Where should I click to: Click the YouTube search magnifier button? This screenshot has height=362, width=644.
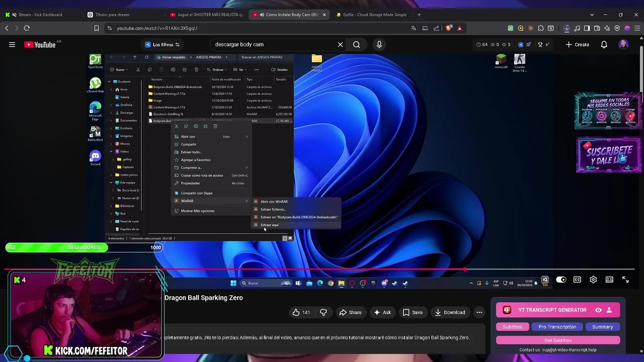pyautogui.click(x=356, y=45)
